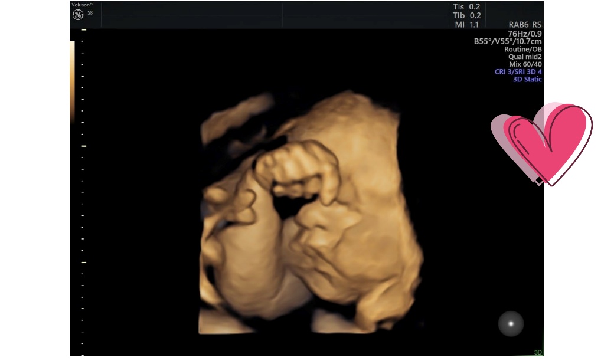Select the RAB6-RS probe label
The width and height of the screenshot is (614, 364).
[525, 25]
